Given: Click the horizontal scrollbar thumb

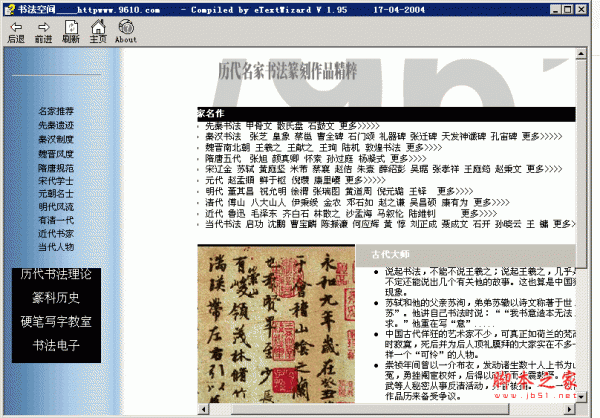Looking at the screenshot, I should (x=370, y=409).
